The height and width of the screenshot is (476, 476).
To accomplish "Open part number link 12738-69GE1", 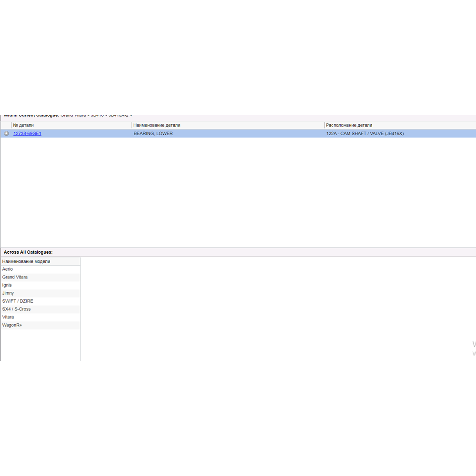I will pos(27,134).
